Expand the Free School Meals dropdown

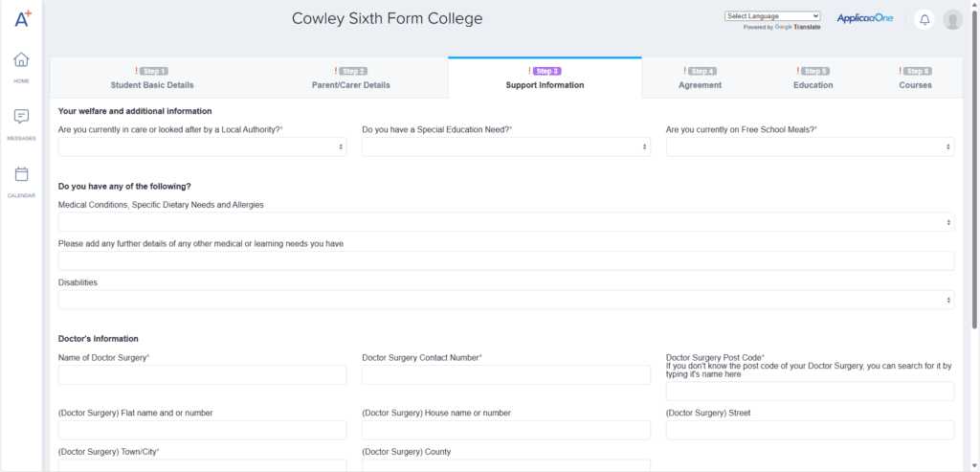click(x=810, y=146)
